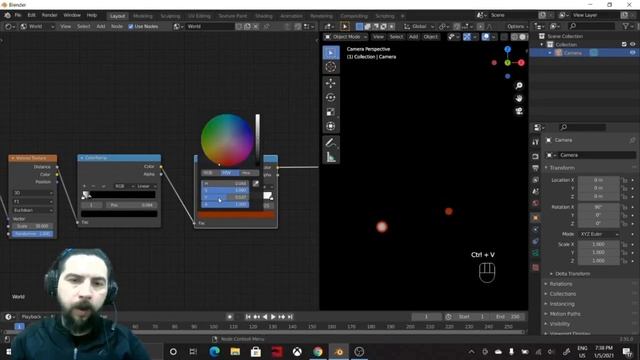Open the viewport Object menu
This screenshot has height=360, width=640.
(x=430, y=37)
